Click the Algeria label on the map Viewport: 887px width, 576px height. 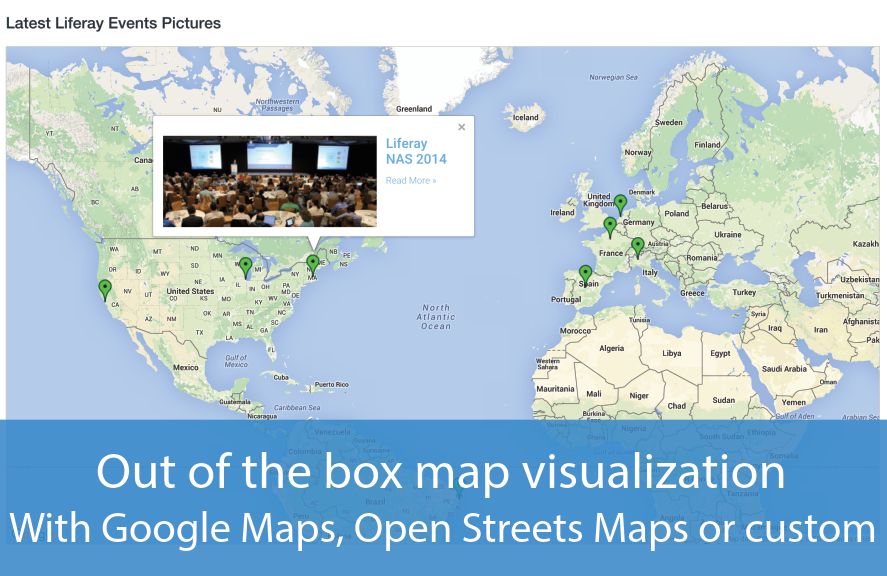click(x=610, y=349)
